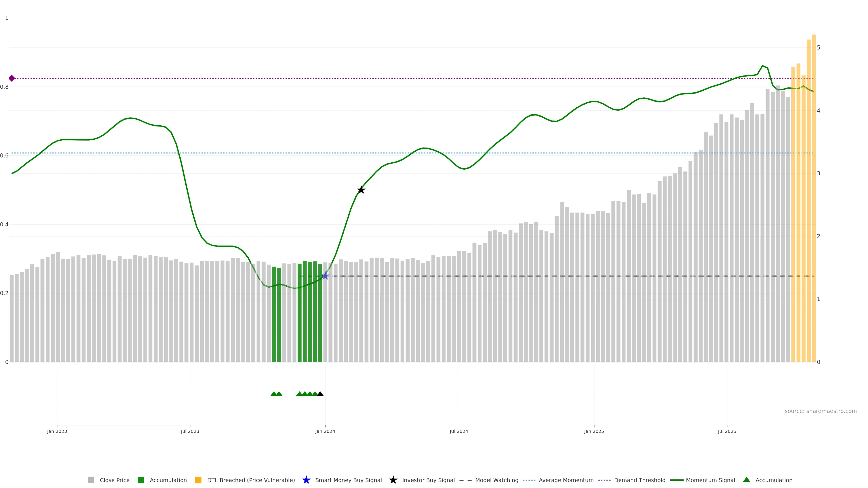The image size is (868, 488).
Task: Toggle the Momentum Signal legend entry
Action: [710, 480]
